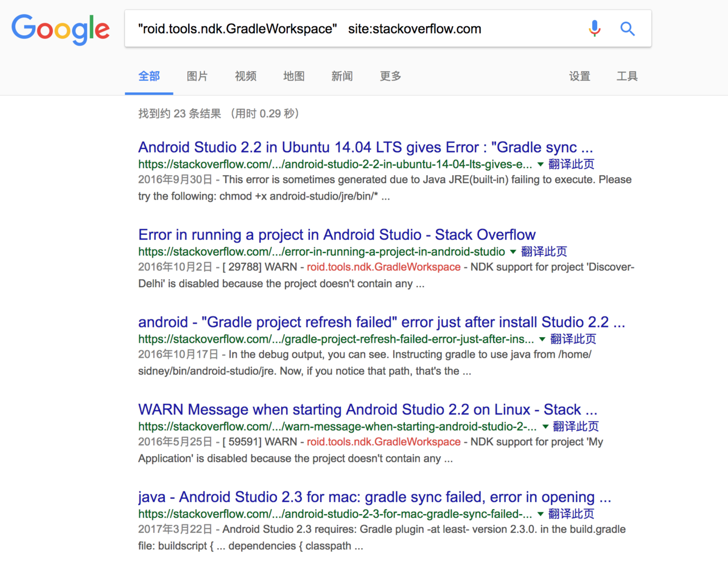Click the blue search magnifier icon
The width and height of the screenshot is (728, 567).
(x=627, y=28)
